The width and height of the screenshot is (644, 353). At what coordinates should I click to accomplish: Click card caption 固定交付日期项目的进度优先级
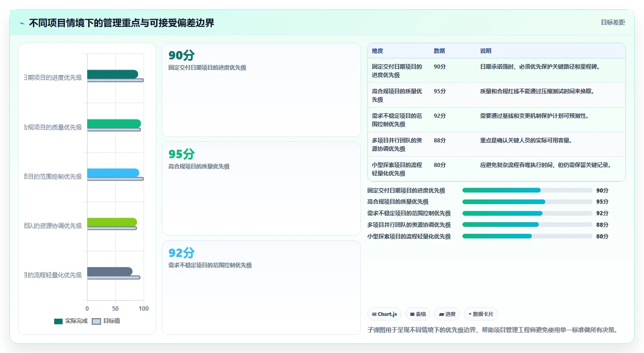pyautogui.click(x=207, y=68)
